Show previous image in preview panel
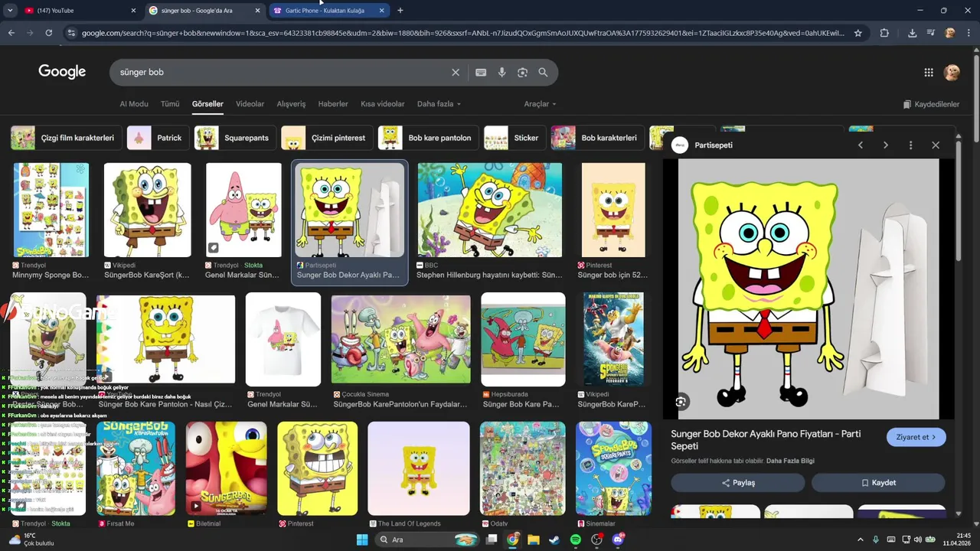 tap(861, 145)
